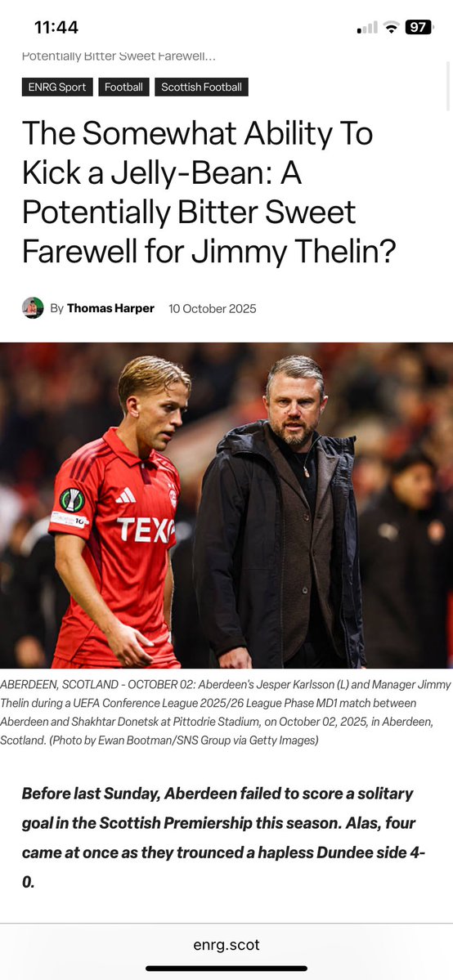Viewport: 453px width, 980px height.
Task: Tap the cellular signal bars icon
Action: [x=367, y=28]
